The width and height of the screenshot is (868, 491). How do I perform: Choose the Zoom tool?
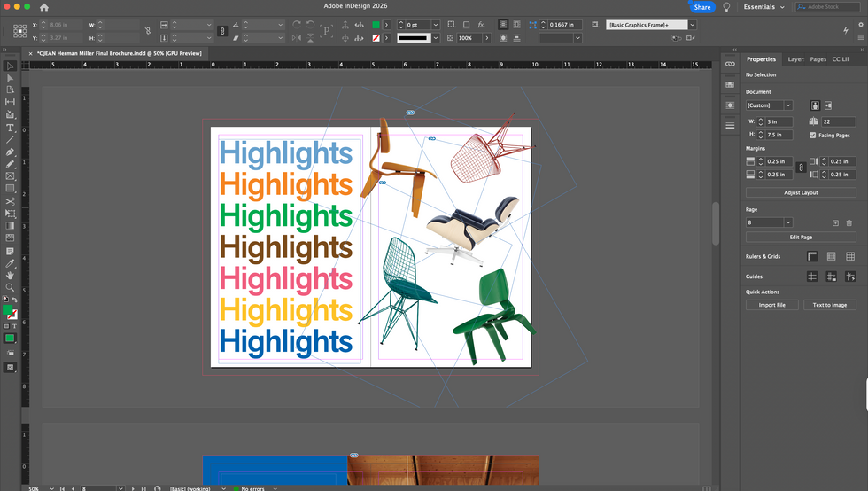[x=10, y=288]
